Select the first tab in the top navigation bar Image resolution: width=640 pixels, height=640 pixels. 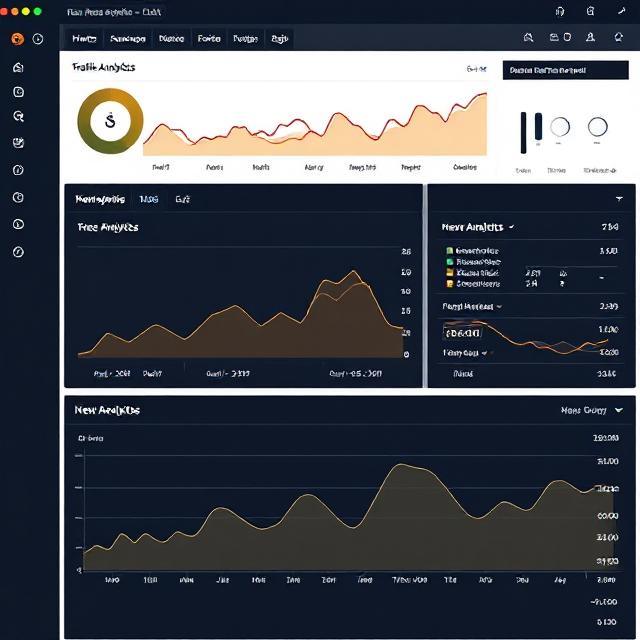pos(84,39)
